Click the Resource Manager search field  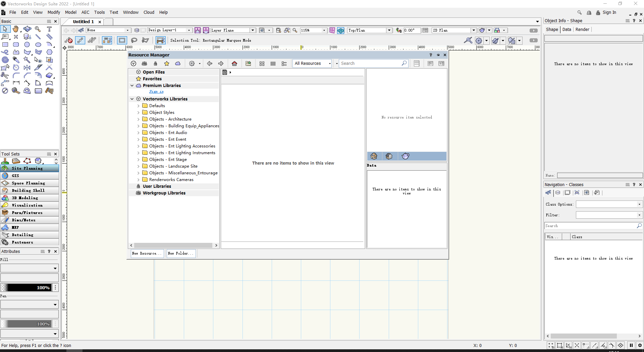coord(370,63)
